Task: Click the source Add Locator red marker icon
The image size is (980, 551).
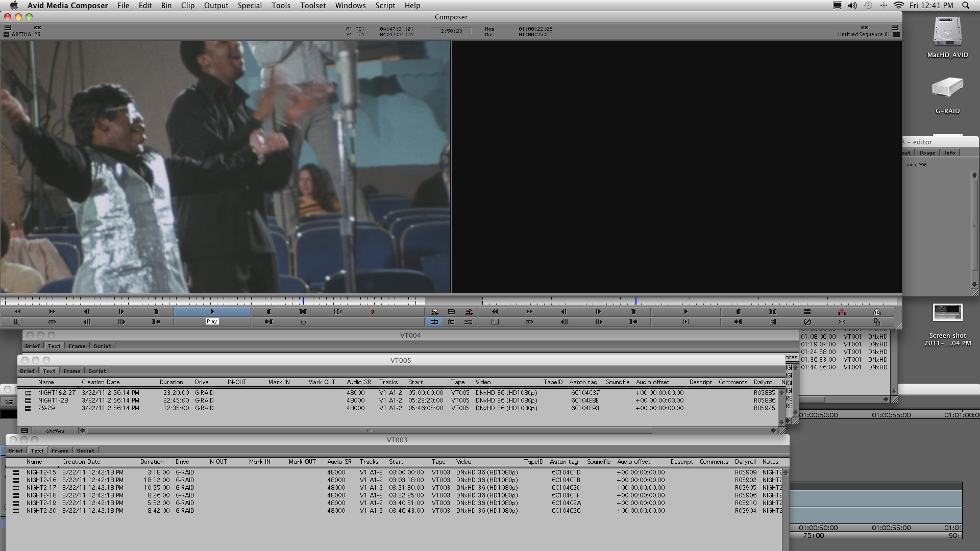Action: (x=373, y=312)
